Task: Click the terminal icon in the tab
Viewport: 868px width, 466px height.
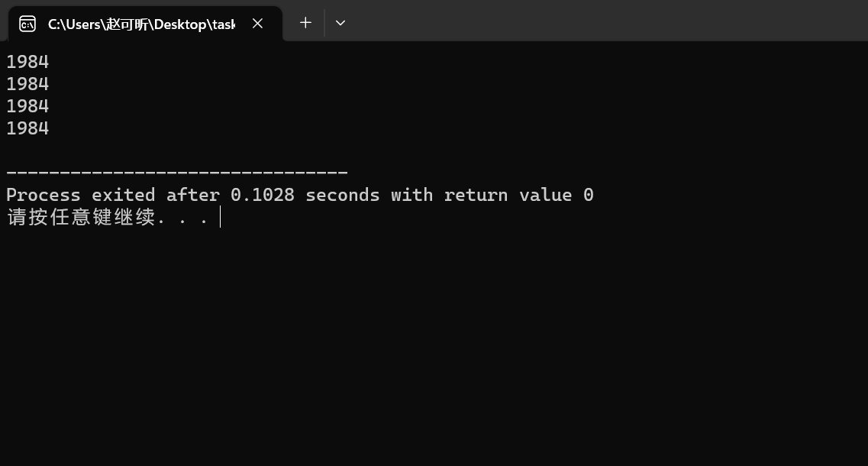Action: pyautogui.click(x=27, y=24)
